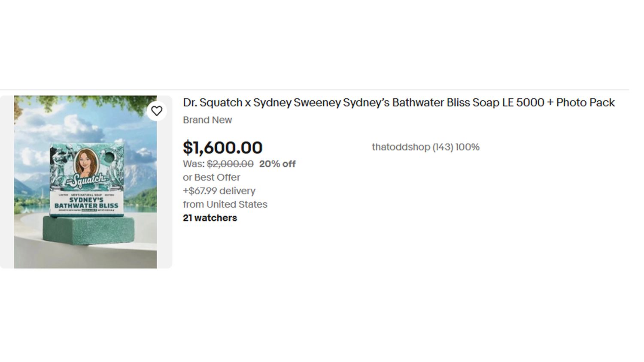Select the or Best Offer text
Viewport: 644px width, 362px height.
coord(212,178)
